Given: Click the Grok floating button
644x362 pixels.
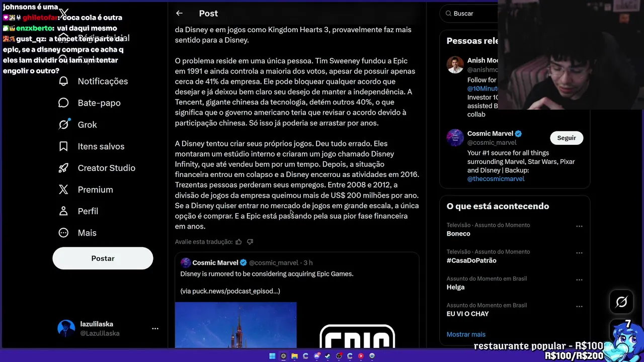Looking at the screenshot, I should (621, 302).
